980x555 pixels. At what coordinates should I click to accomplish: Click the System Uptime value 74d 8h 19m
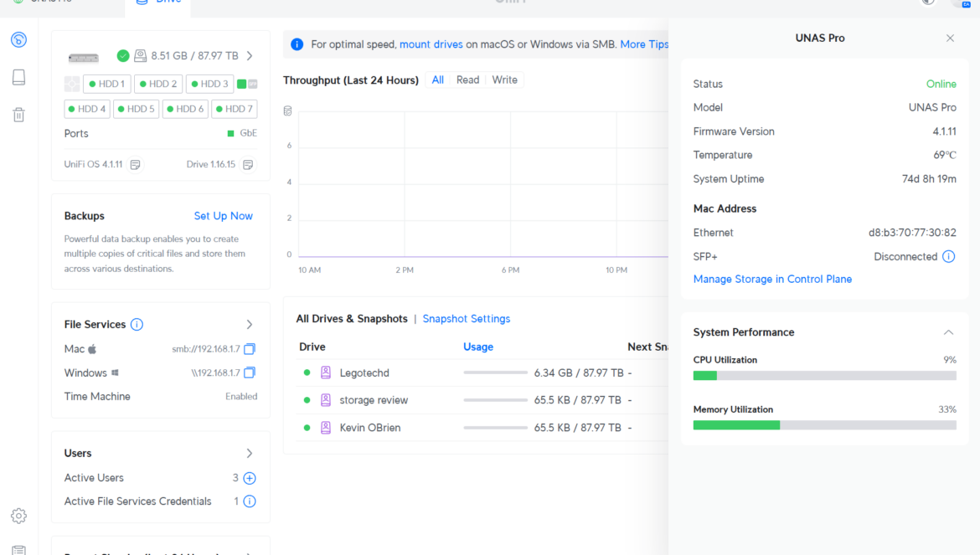pos(929,178)
